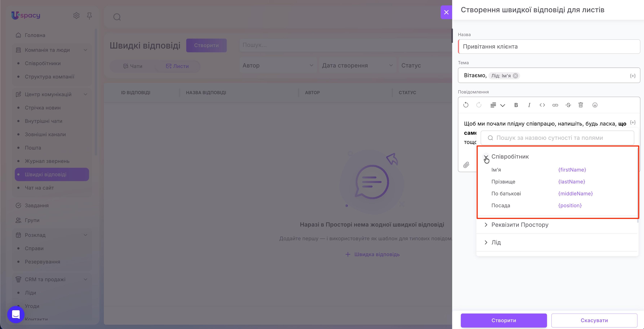Focus entity and field search box
The image size is (644, 329).
click(x=557, y=138)
